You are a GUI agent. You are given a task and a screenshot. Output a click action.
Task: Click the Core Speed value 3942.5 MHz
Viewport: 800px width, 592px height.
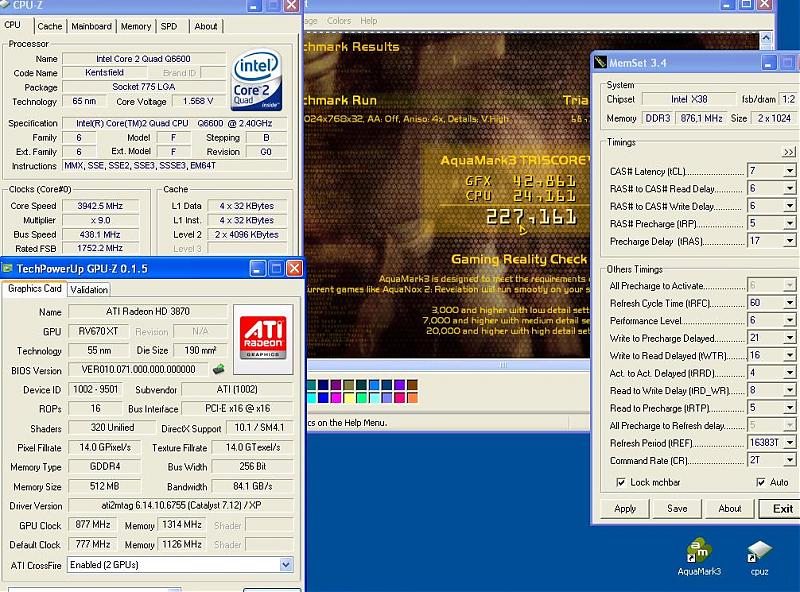[x=100, y=206]
